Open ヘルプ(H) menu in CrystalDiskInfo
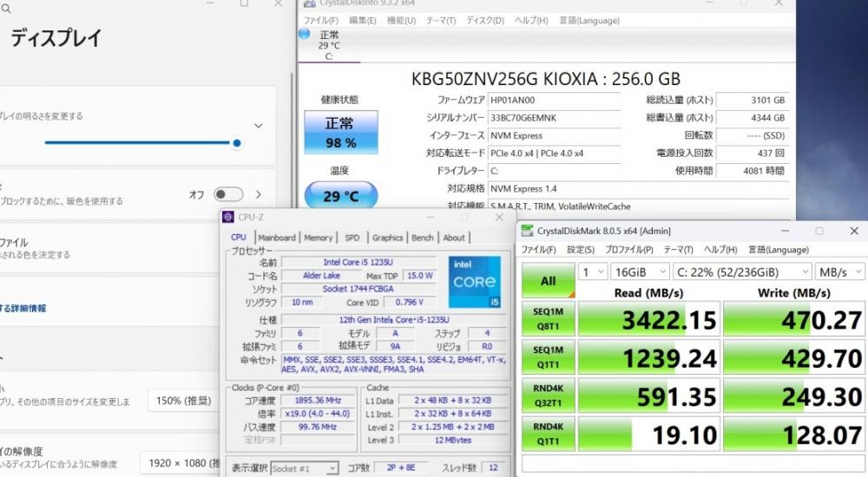The width and height of the screenshot is (868, 477). click(x=531, y=21)
